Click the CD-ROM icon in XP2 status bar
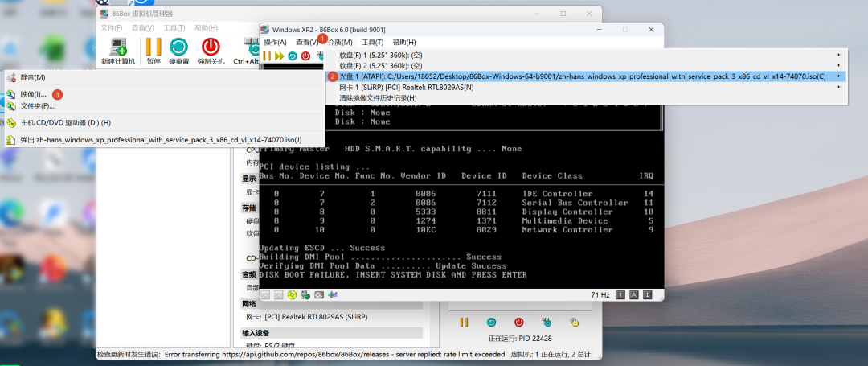The height and width of the screenshot is (366, 868). (292, 294)
